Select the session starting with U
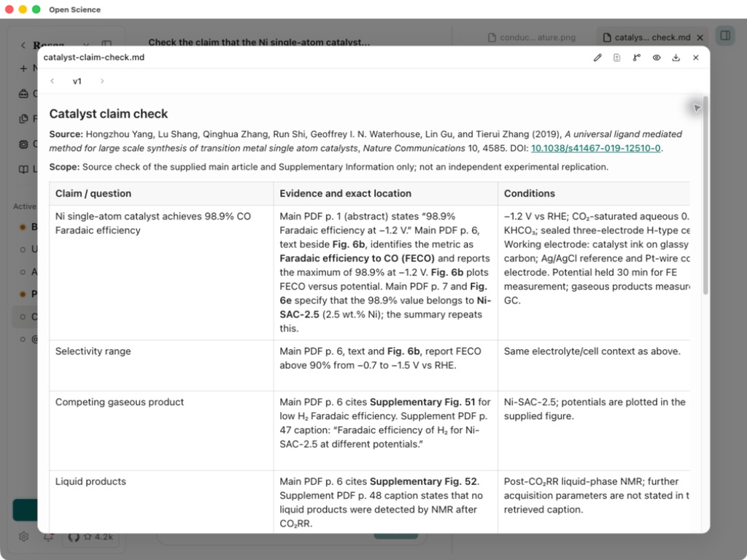This screenshot has width=747, height=560. [25, 249]
